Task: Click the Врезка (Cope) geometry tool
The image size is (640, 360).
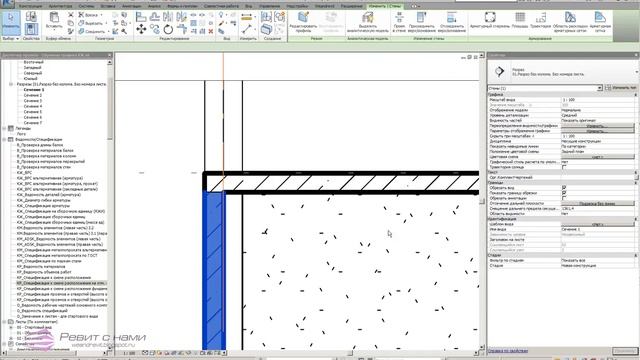Action: click(x=89, y=15)
